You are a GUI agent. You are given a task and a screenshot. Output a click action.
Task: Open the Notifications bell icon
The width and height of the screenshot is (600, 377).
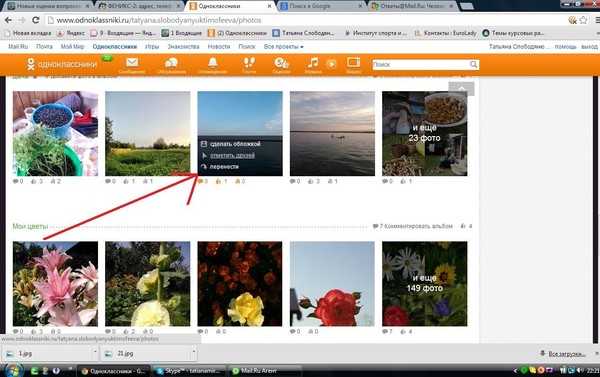click(212, 62)
